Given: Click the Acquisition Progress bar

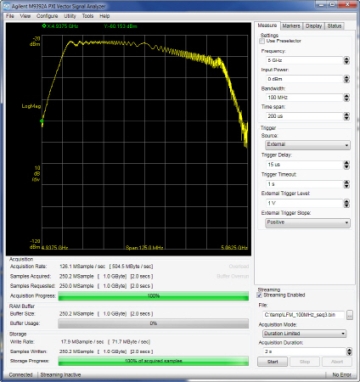Looking at the screenshot, I should (153, 296).
